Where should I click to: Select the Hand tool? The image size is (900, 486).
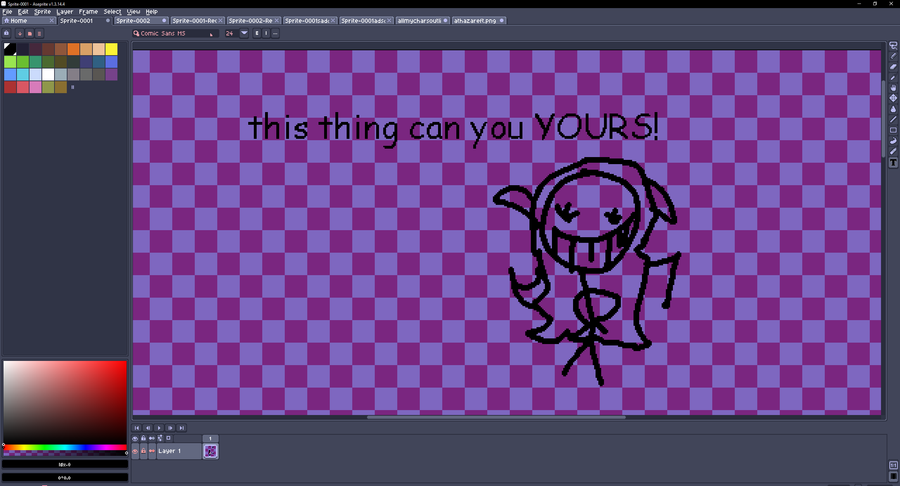coord(893,88)
